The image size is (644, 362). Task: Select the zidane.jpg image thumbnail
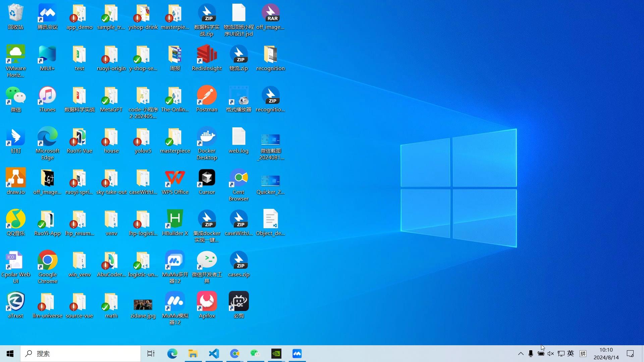(143, 309)
